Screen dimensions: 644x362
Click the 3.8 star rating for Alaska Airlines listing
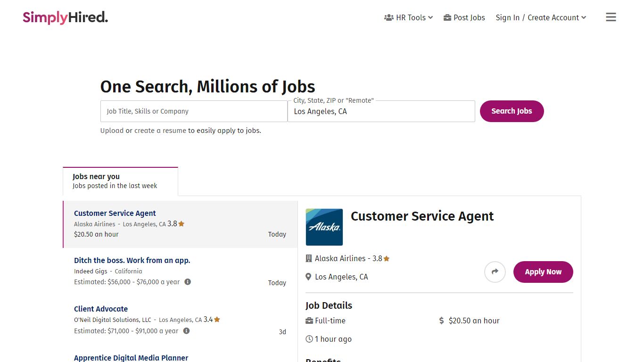(176, 224)
